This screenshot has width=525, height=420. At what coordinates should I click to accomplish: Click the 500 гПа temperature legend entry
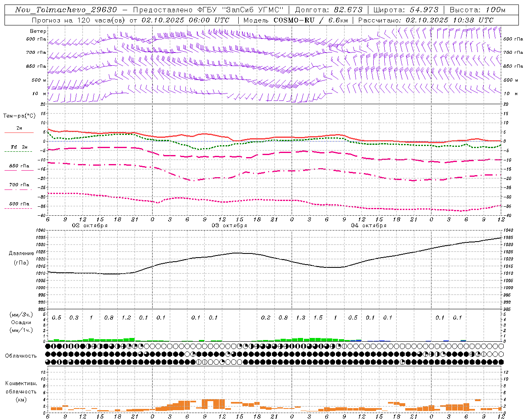tap(19, 204)
